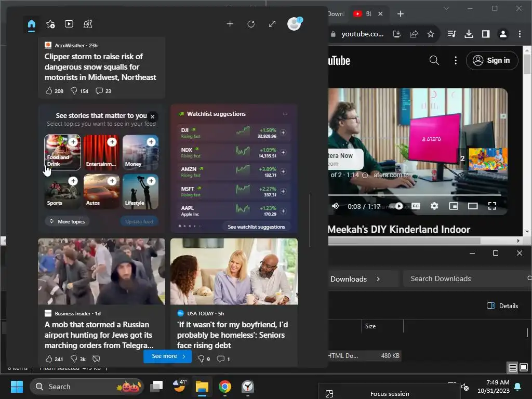
Task: Click the Chrome address bar youtube.com
Action: coord(362,34)
